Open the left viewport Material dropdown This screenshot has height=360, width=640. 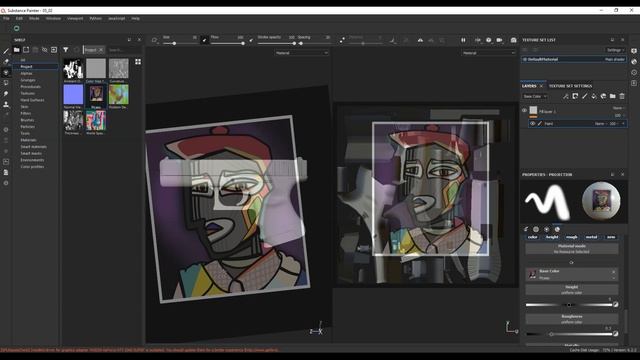[x=301, y=53]
